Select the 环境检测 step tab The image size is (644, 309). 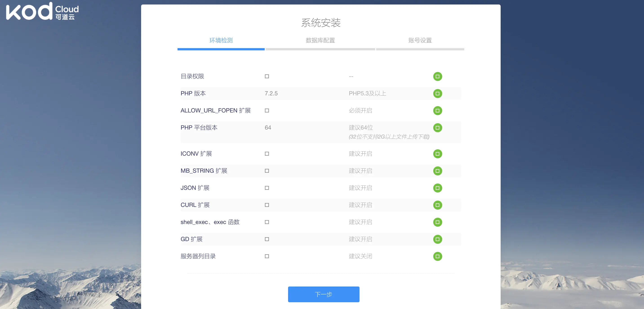tap(221, 40)
